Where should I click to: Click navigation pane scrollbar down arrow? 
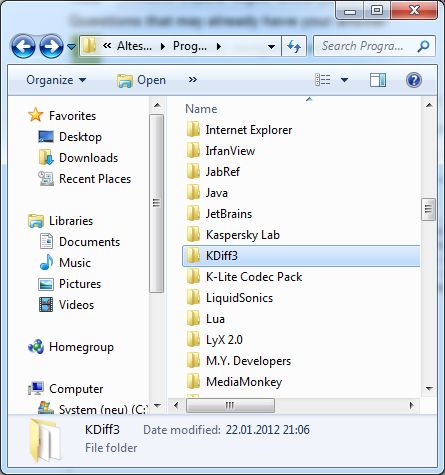click(x=157, y=406)
